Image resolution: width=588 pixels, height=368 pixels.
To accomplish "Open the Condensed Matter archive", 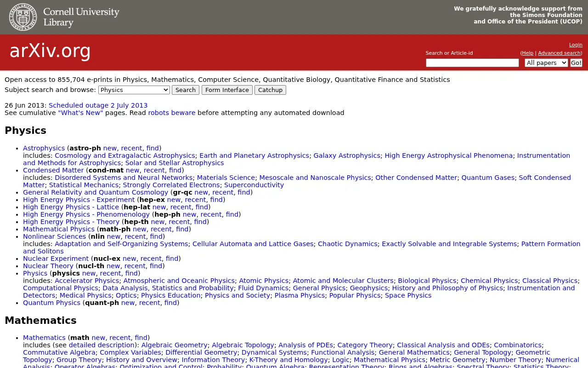I will 53,170.
